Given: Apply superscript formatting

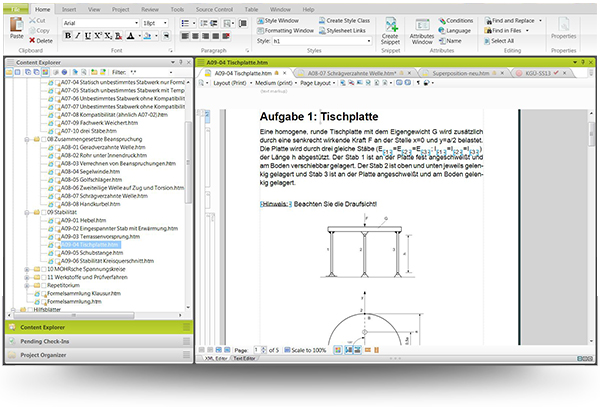Looking at the screenshot, I should [x=98, y=36].
